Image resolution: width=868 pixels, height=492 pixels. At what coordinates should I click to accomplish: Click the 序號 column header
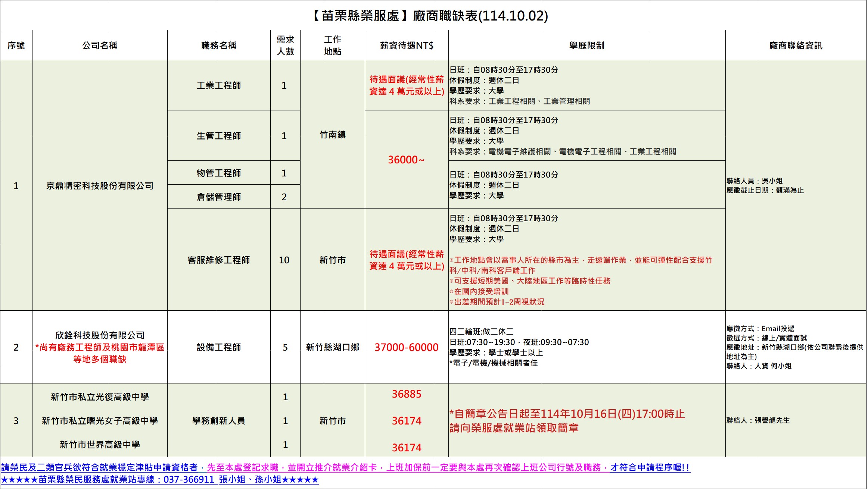pyautogui.click(x=16, y=46)
